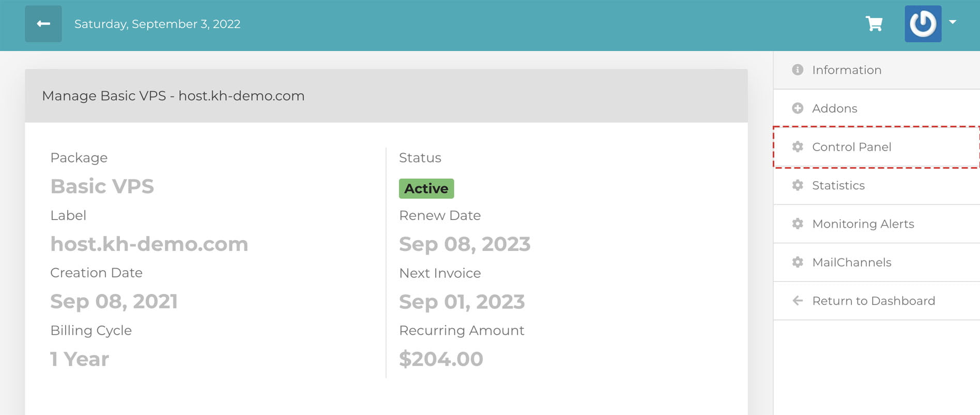Screen dimensions: 980x415
Task: Open the Control Panel menu item
Action: (851, 147)
